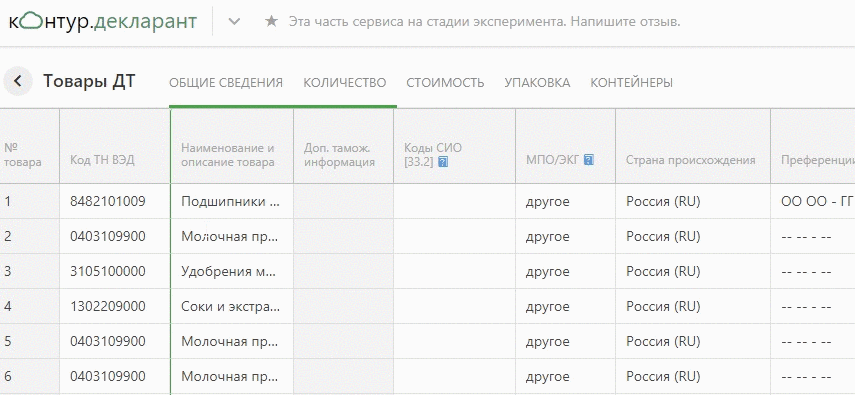Select code cell 8482101009
Screen dimensions: 855x395
tap(115, 201)
